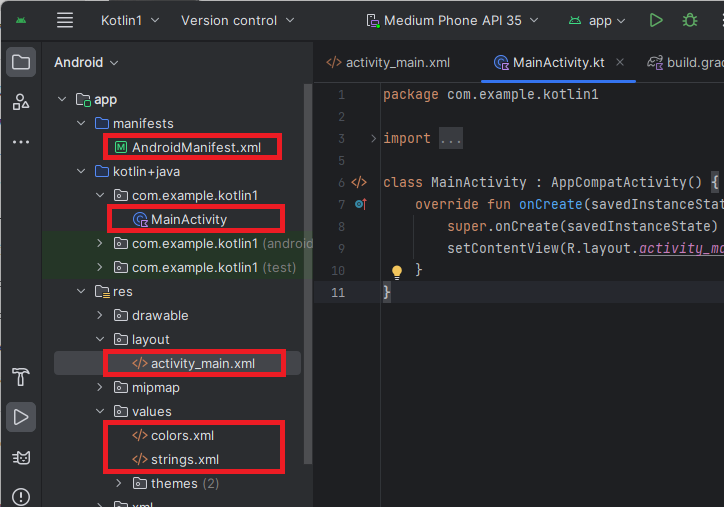Open the Version control dropdown
Image resolution: width=724 pixels, height=507 pixels.
(237, 20)
